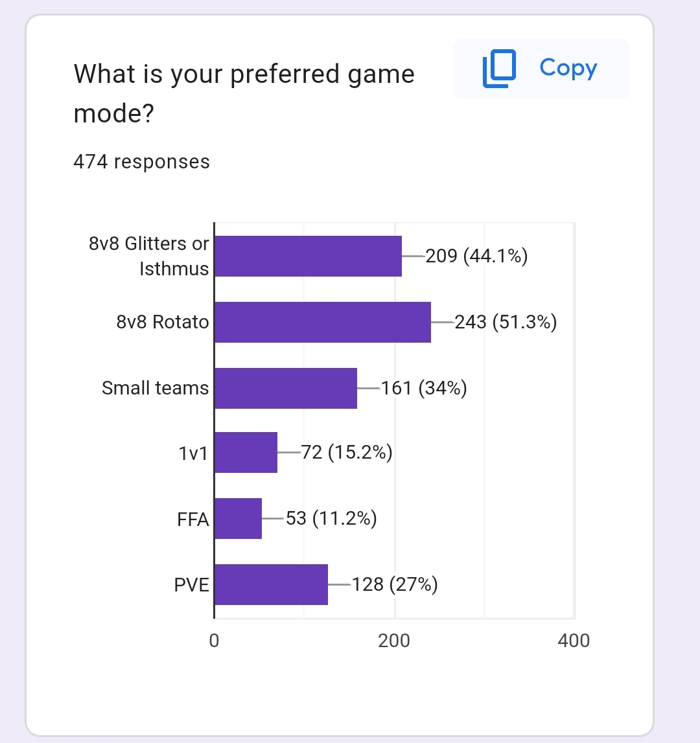Click the "243 (51.3%)" value label
The image size is (700, 743).
pos(506,322)
